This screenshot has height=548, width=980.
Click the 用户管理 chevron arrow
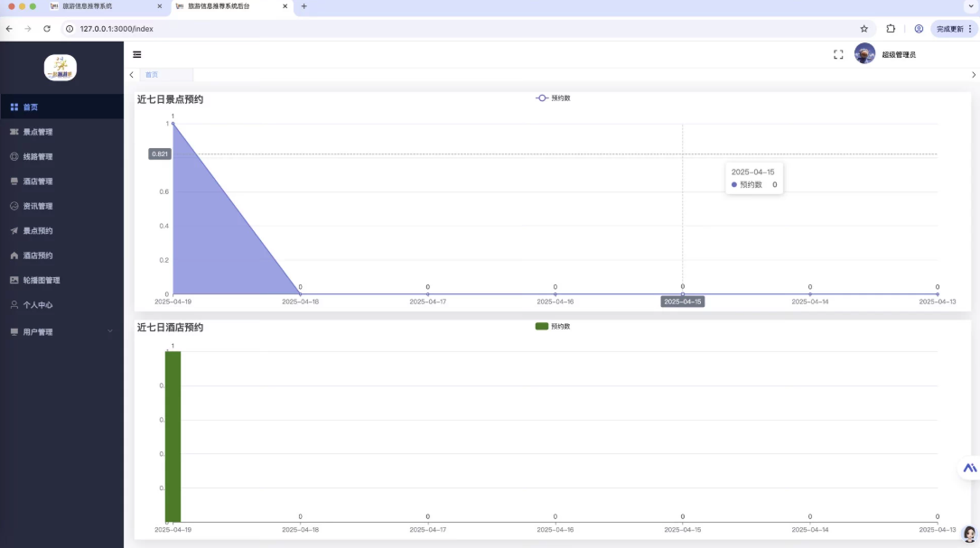(110, 332)
